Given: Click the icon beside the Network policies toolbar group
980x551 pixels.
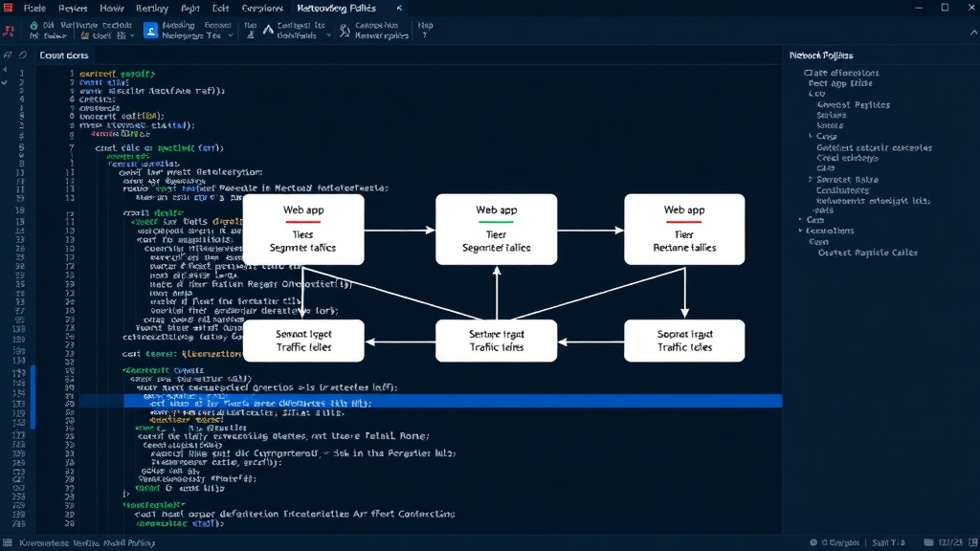Looking at the screenshot, I should (x=345, y=31).
